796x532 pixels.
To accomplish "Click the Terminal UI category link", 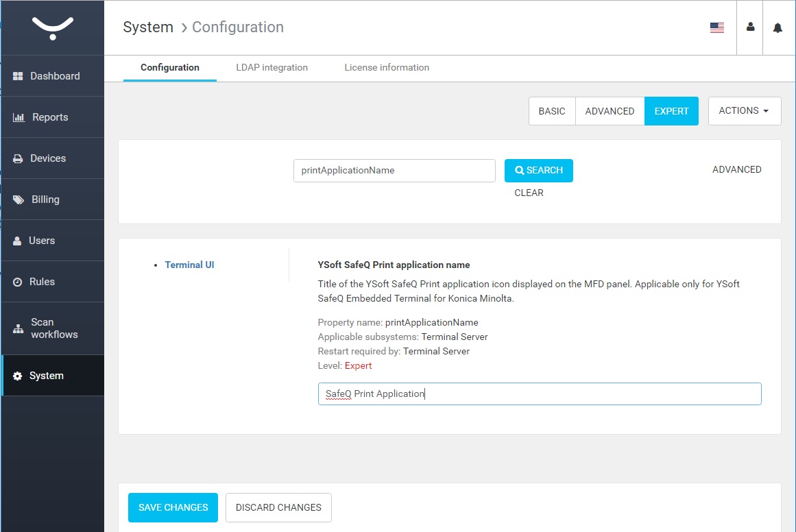I will (189, 265).
